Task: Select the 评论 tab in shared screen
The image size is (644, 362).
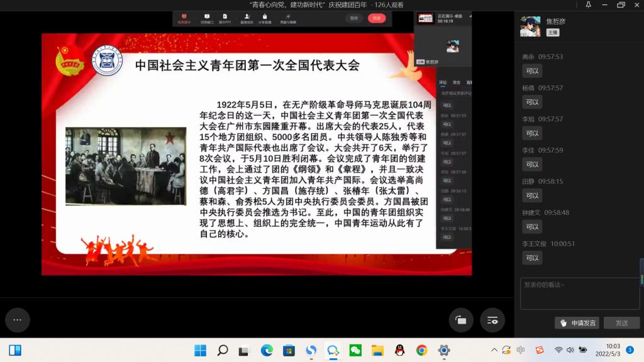Action: (x=443, y=82)
